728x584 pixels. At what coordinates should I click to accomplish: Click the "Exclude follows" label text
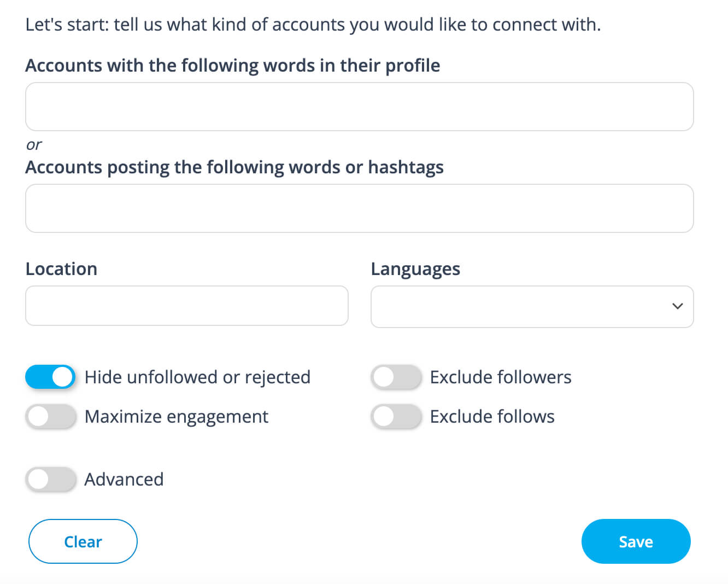click(x=492, y=417)
